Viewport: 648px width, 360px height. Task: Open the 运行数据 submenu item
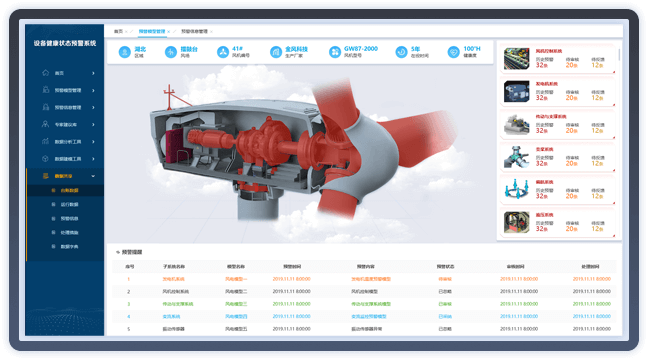[x=69, y=205]
